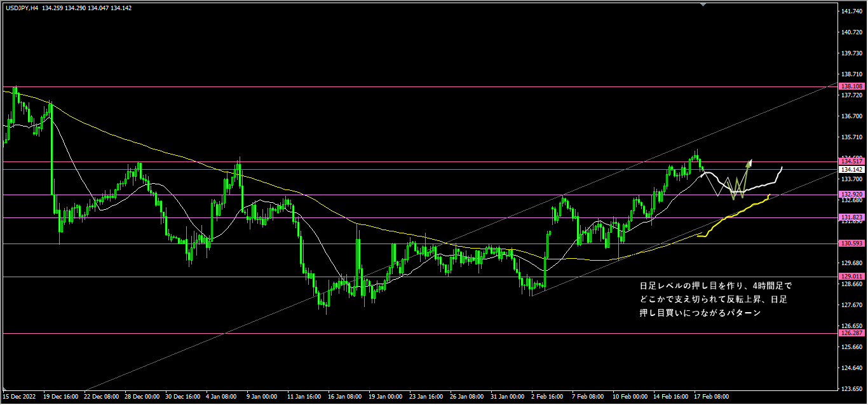The height and width of the screenshot is (405, 868).
Task: Click the 15 Dec 2022 time label
Action: coord(20,396)
